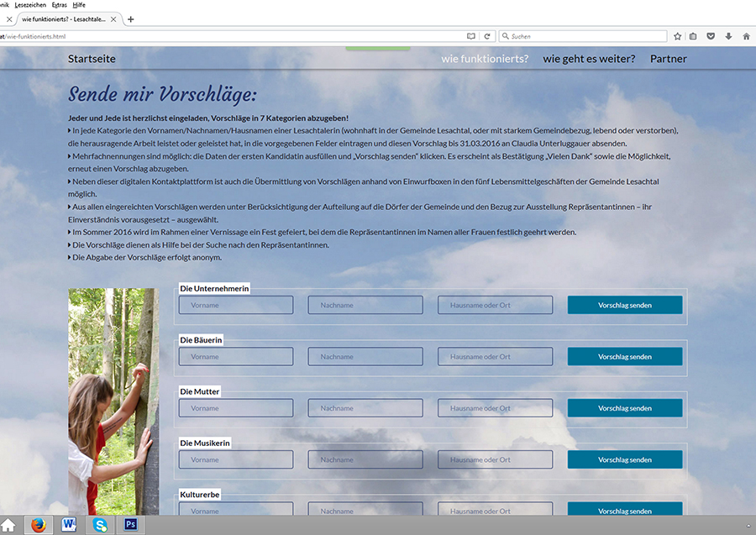Open Skype from the taskbar
Screen dimensions: 756x535
tap(100, 524)
